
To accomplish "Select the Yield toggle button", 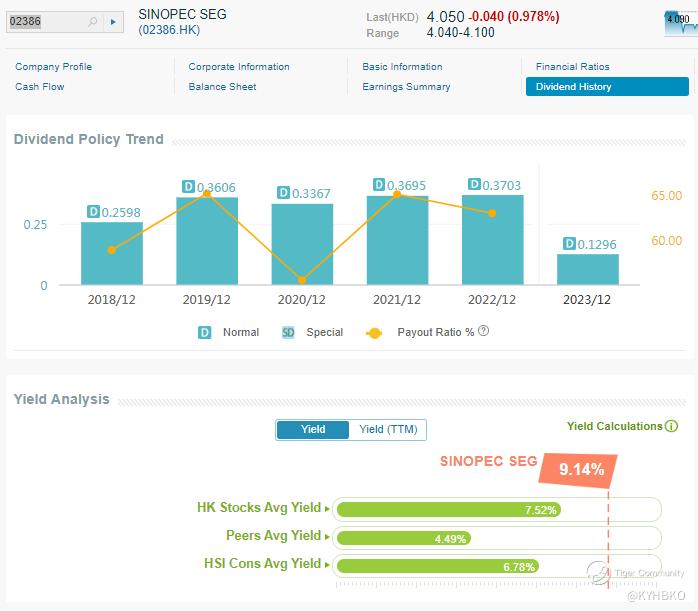I will tap(313, 429).
